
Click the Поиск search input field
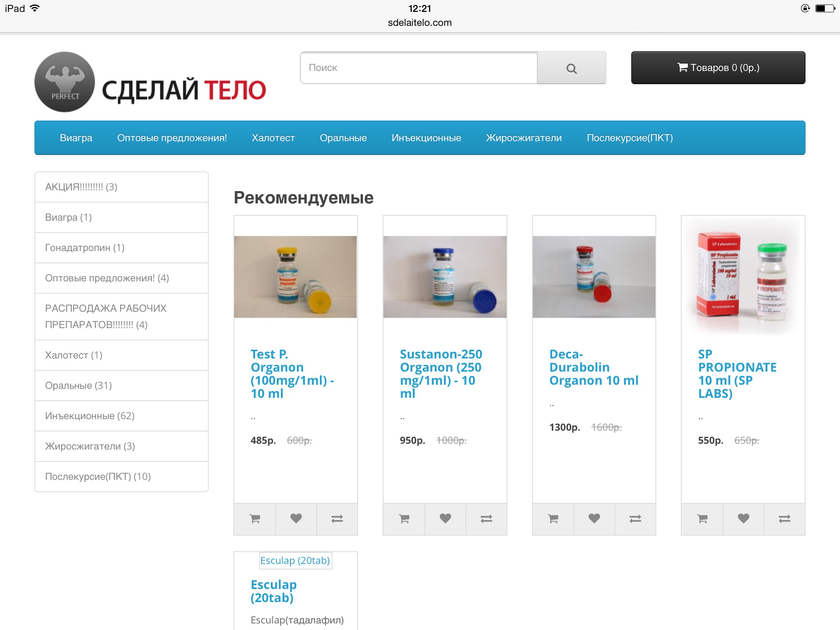(419, 68)
